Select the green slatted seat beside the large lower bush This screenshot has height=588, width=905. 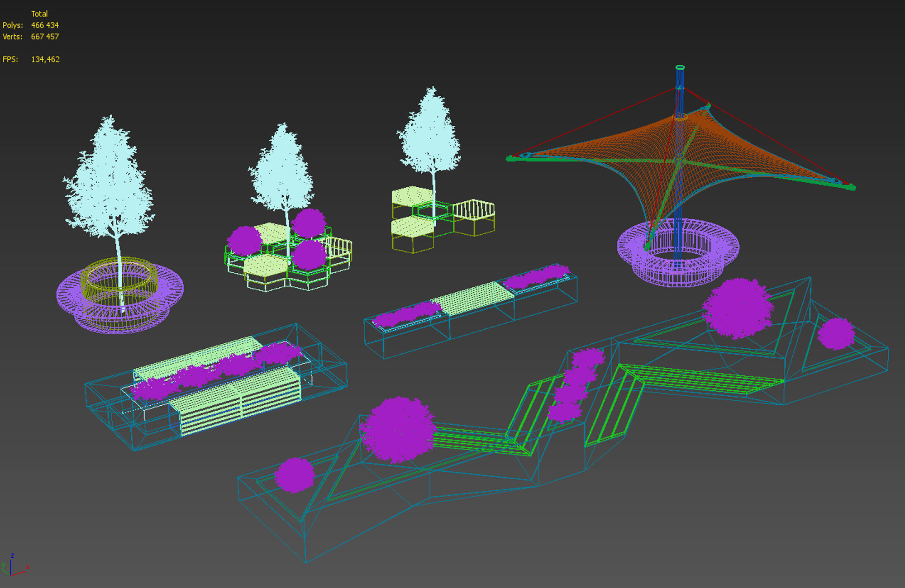point(480,441)
